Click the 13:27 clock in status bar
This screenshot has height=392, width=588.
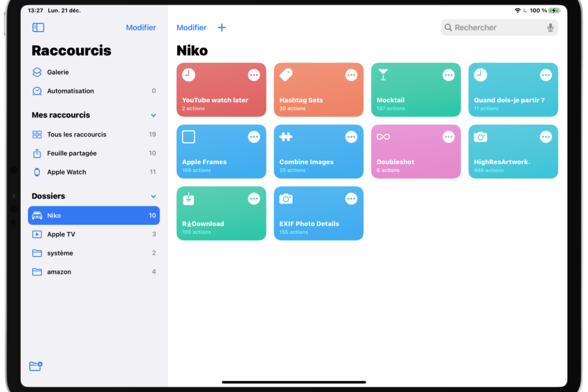pyautogui.click(x=36, y=10)
